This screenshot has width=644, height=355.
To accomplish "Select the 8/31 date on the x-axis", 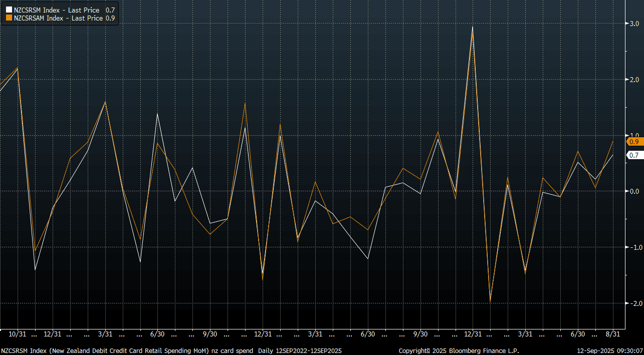I will tap(613, 334).
